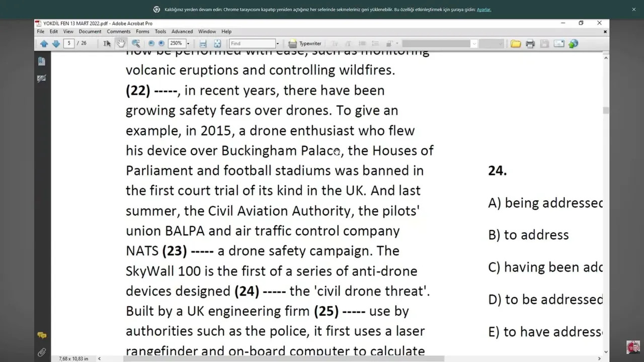The image size is (644, 362).
Task: Open the Attachments paperclip panel
Action: 42,352
